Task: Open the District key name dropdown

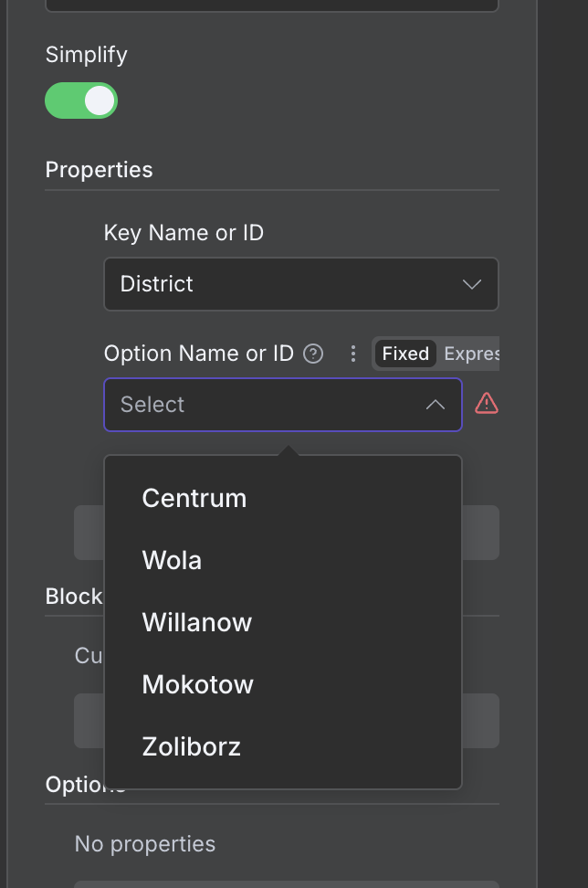Action: pos(283,284)
